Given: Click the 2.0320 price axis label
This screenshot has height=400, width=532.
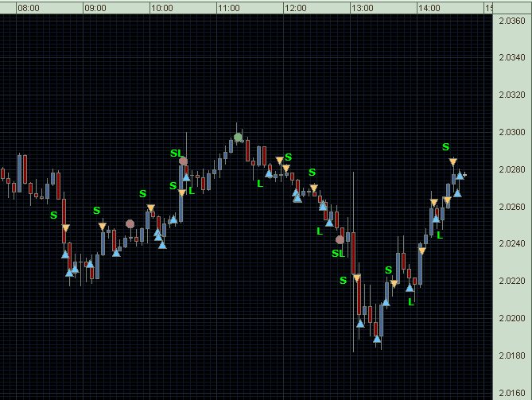Looking at the screenshot, I should 512,95.
